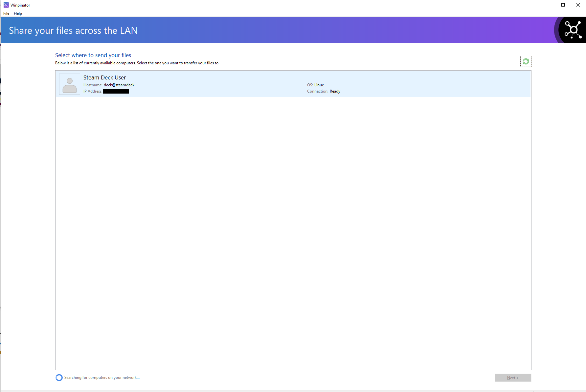Screen dimensions: 586x392
Task: Close the Winpinator window
Action: 578,5
